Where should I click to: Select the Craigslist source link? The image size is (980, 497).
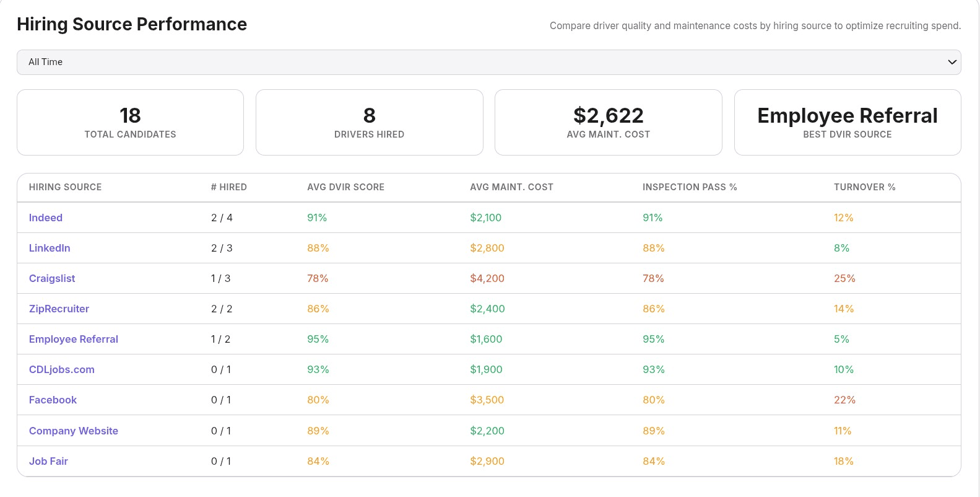coord(52,278)
